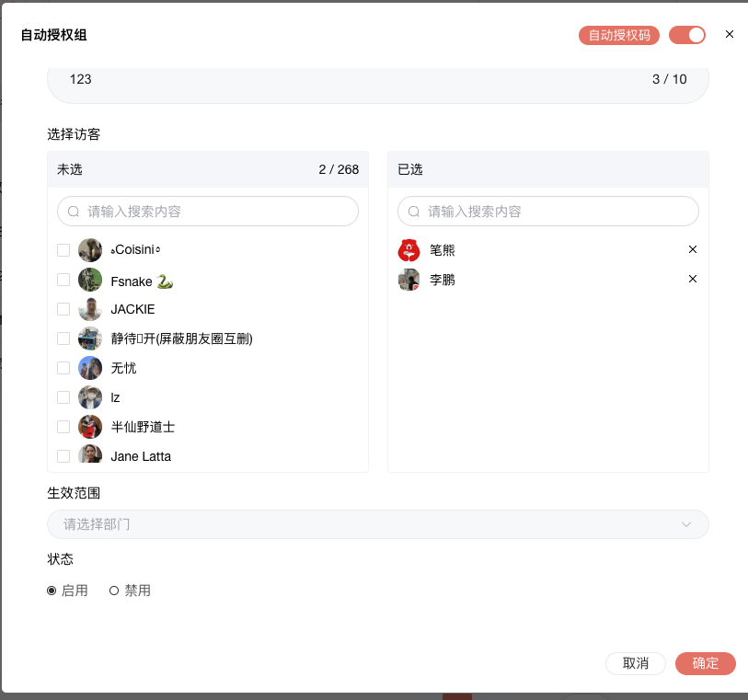Image resolution: width=748 pixels, height=700 pixels.
Task: Click the 确定 confirm button
Action: [705, 662]
